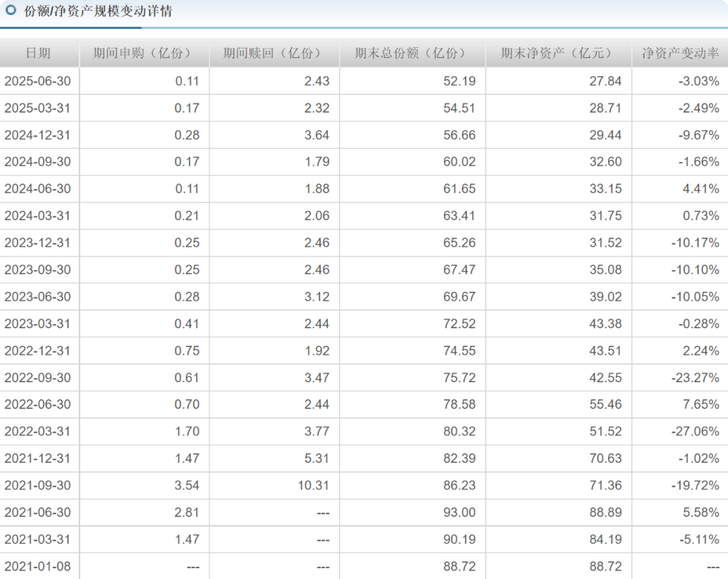The width and height of the screenshot is (728, 579).
Task: Select the 10.31 redemption value cell
Action: [313, 485]
